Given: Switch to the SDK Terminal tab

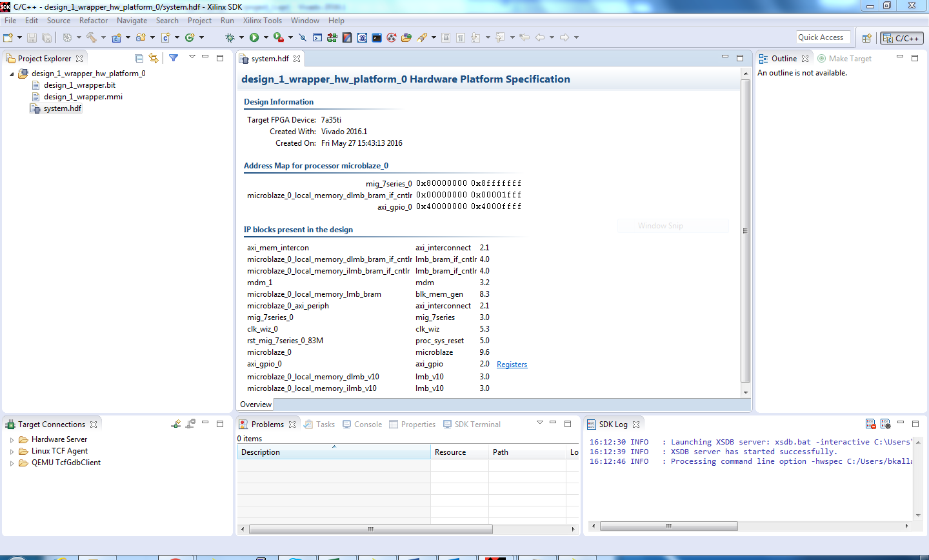Looking at the screenshot, I should [471, 425].
